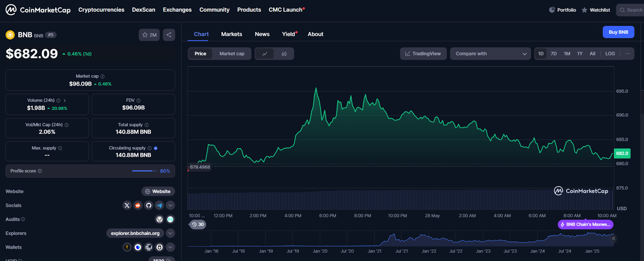
Task: Select candlestick chart style
Action: 284,54
